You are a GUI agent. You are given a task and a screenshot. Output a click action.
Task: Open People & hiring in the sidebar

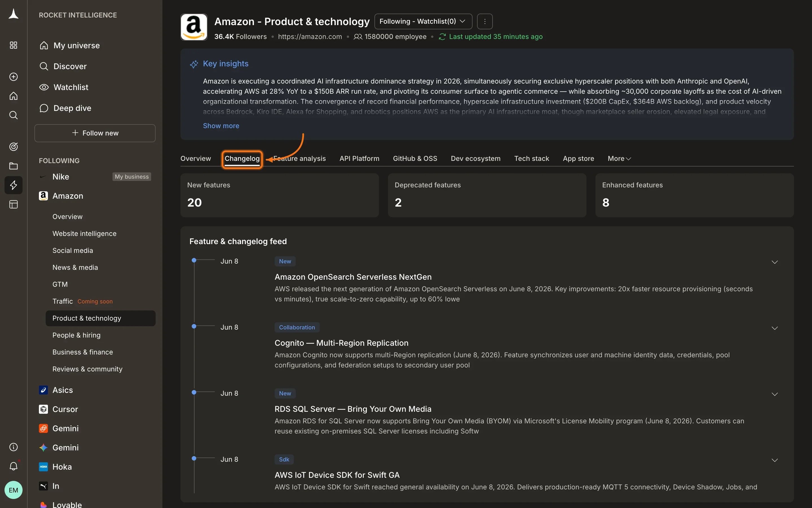click(76, 335)
